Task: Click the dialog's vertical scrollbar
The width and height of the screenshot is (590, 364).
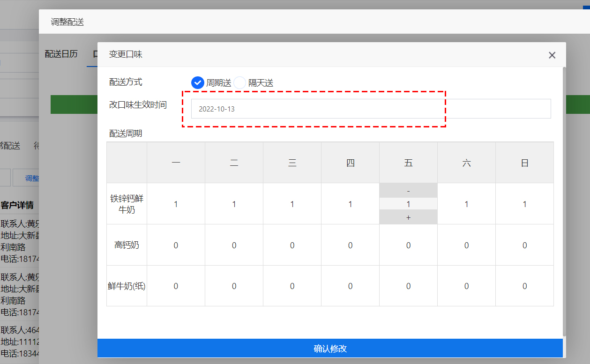Action: [x=564, y=201]
